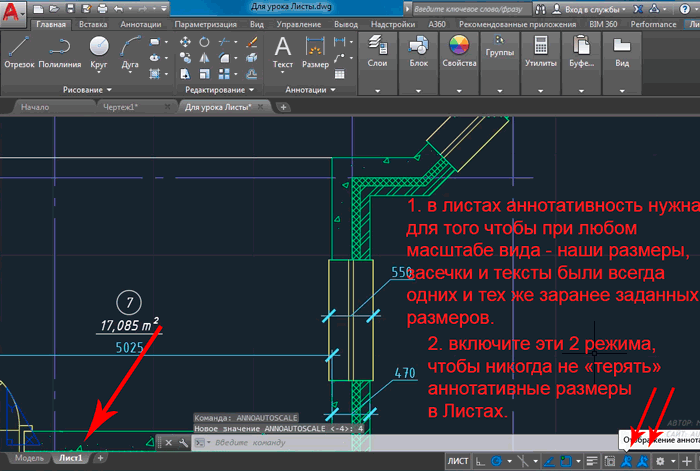
Task: Click the Move tool icon
Action: (185, 42)
